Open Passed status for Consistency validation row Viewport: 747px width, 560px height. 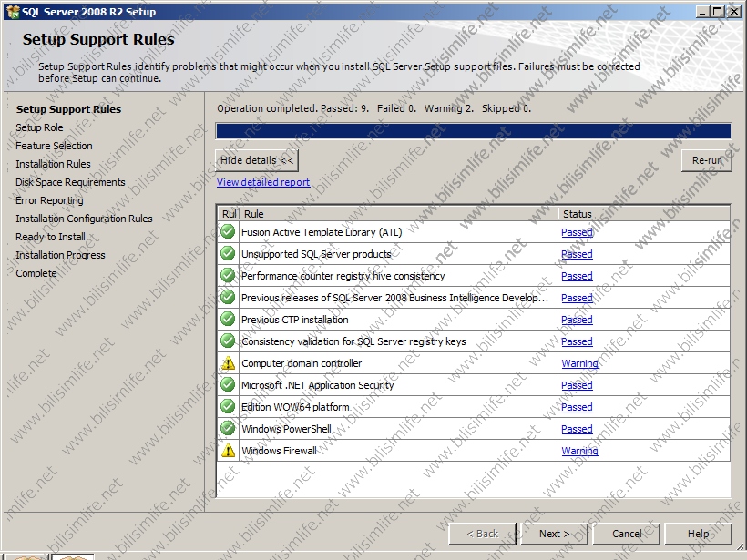[577, 341]
